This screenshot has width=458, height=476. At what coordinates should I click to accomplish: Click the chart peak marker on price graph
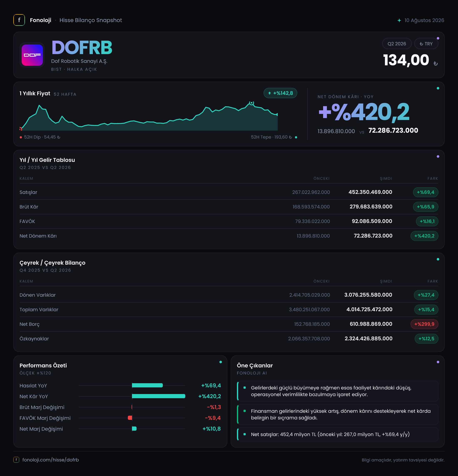coord(252,103)
